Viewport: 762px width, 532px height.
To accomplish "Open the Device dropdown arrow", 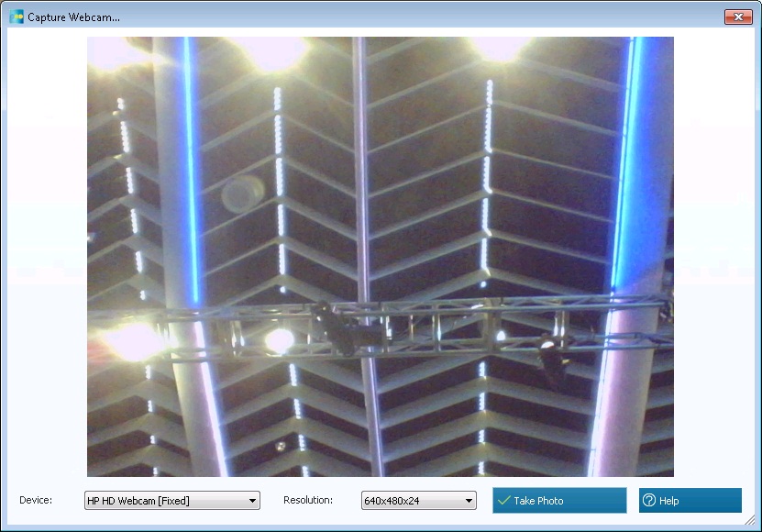I will point(252,501).
